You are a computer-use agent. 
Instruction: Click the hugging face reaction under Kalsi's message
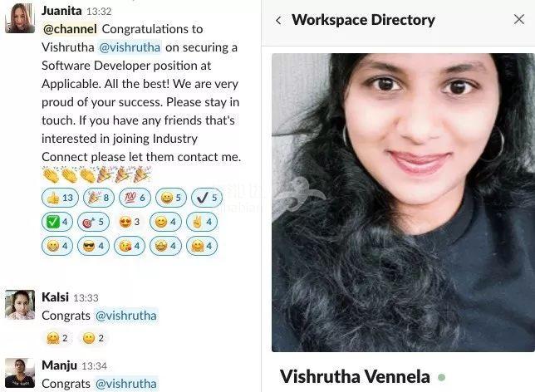coord(57,338)
